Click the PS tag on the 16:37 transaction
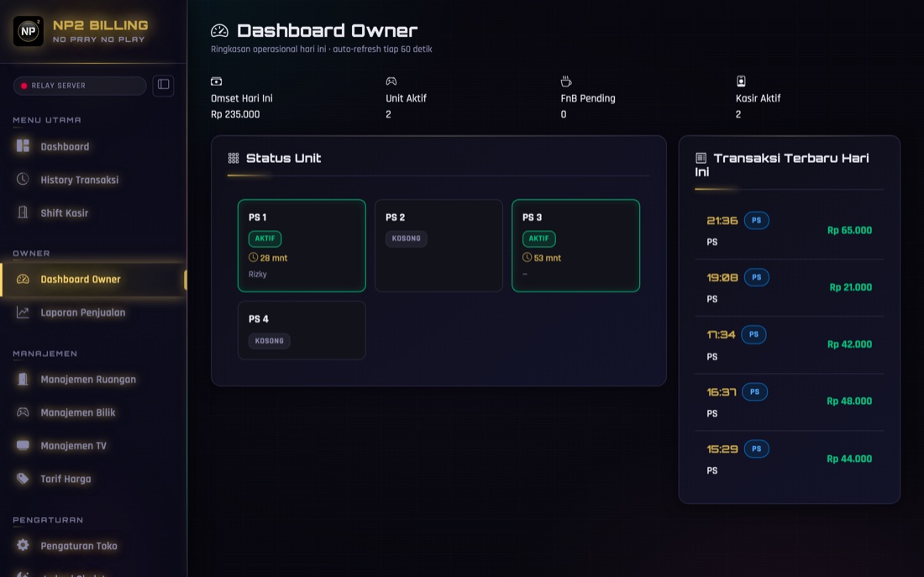The width and height of the screenshot is (924, 577). (x=755, y=391)
